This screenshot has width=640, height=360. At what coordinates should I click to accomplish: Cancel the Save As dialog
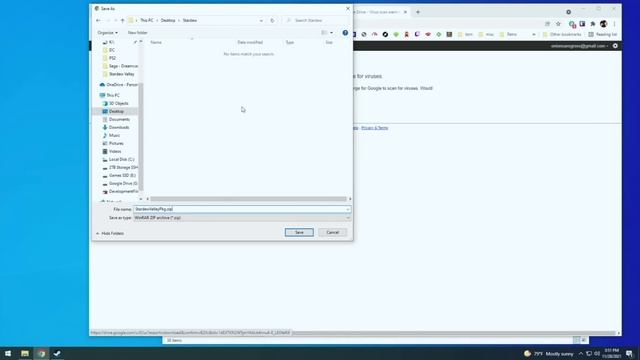tap(332, 233)
